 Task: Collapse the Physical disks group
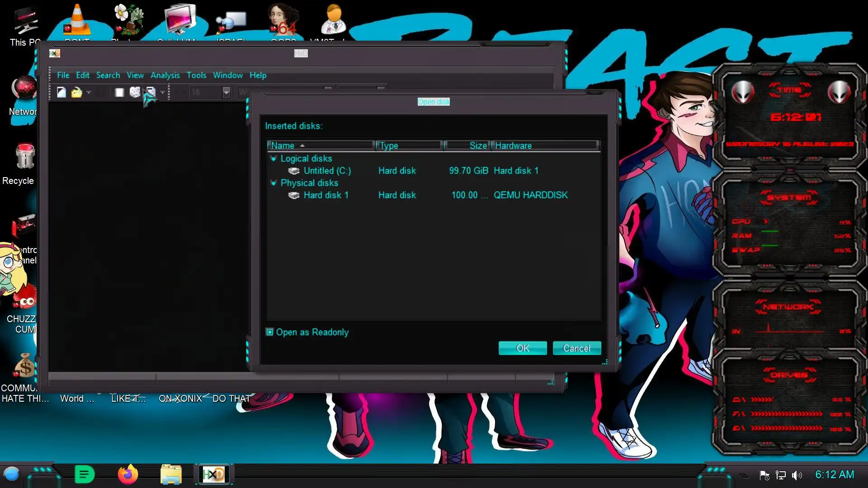pos(273,183)
